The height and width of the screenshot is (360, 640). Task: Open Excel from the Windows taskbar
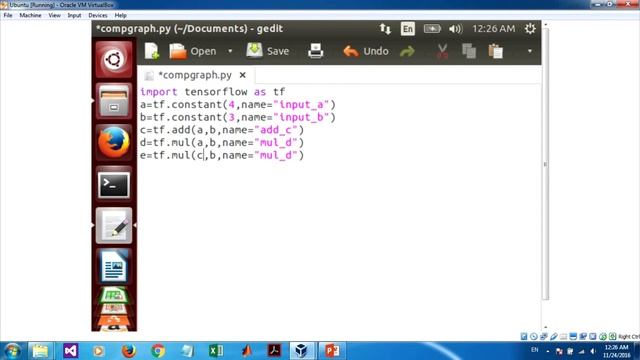pos(216,351)
